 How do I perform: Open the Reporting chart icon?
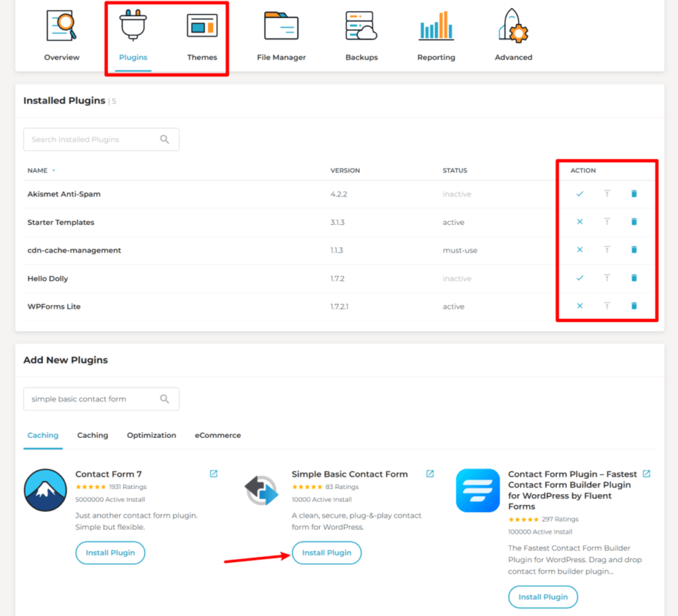coord(436,26)
